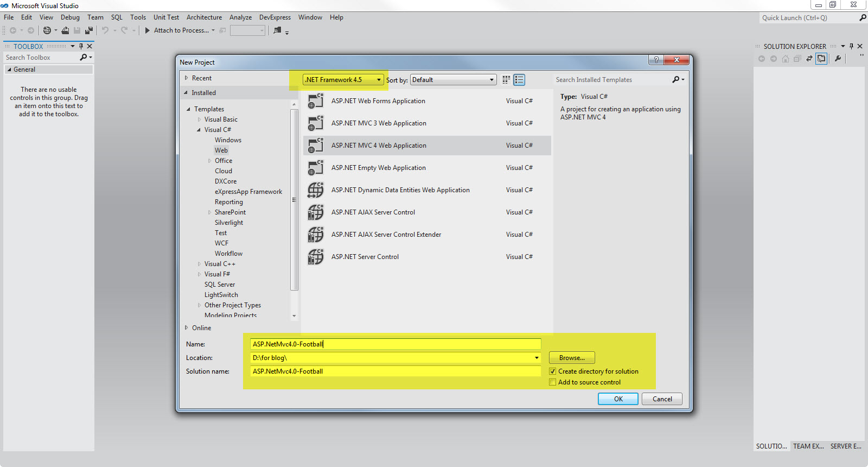Image resolution: width=868 pixels, height=467 pixels.
Task: Collapse the Installed section
Action: point(186,93)
